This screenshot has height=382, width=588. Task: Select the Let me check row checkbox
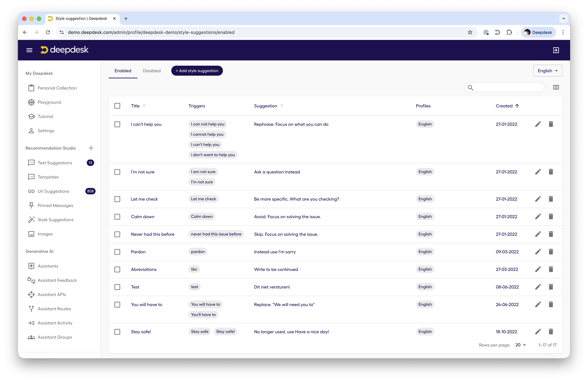click(x=117, y=199)
